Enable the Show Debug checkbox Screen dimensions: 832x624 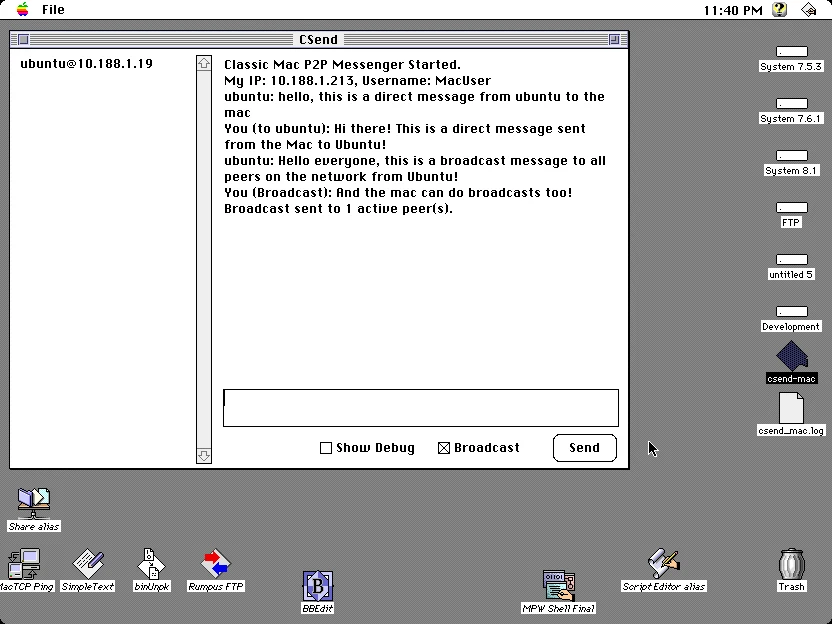tap(325, 448)
